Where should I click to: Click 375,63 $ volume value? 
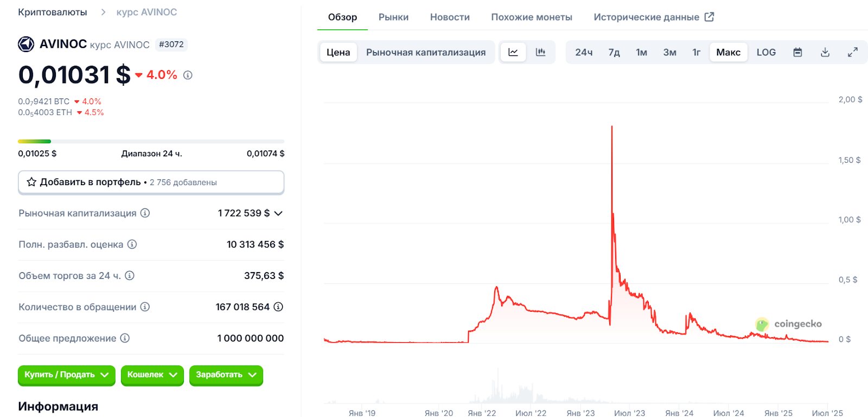(x=264, y=275)
